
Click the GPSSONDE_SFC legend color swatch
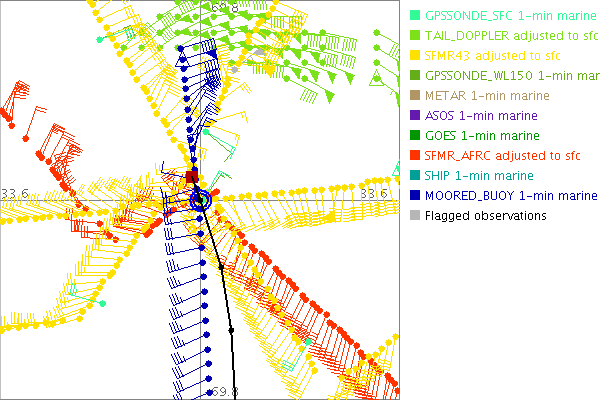414,16
